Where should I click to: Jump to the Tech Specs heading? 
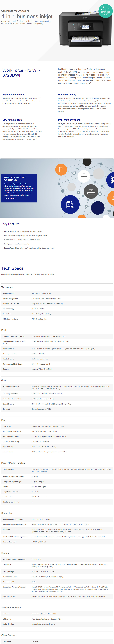click(x=12, y=268)
